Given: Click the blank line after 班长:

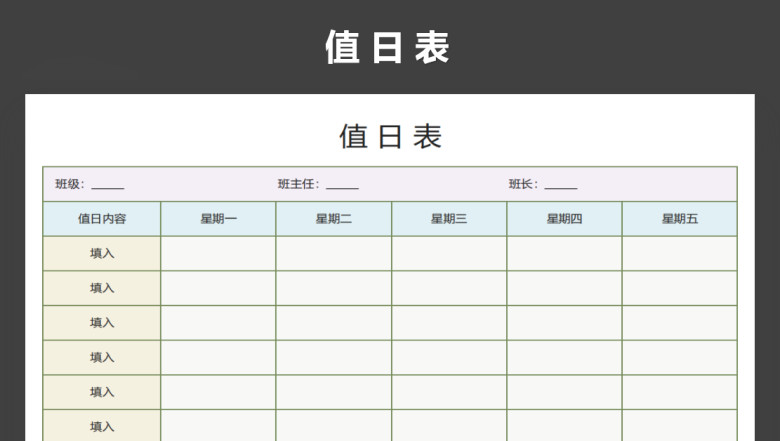Looking at the screenshot, I should [x=561, y=188].
